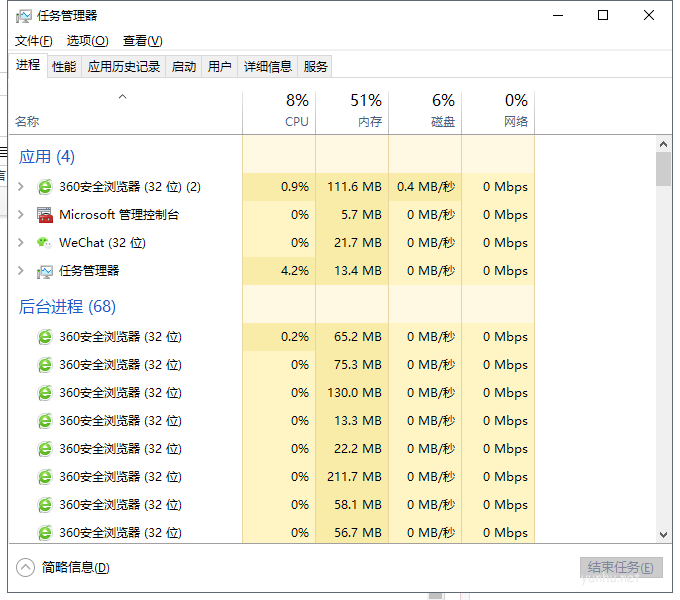The height and width of the screenshot is (600, 680).
Task: Switch to the 进程 tab
Action: click(x=28, y=65)
